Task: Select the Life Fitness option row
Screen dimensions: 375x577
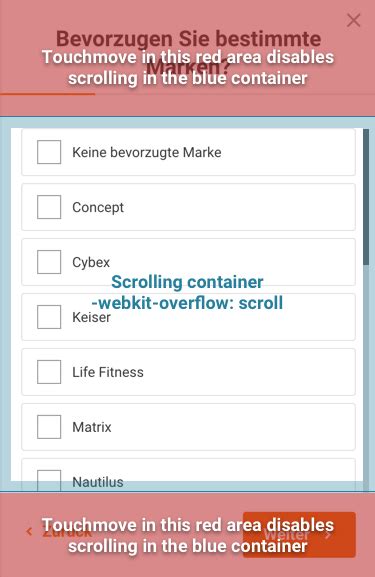Action: click(188, 372)
